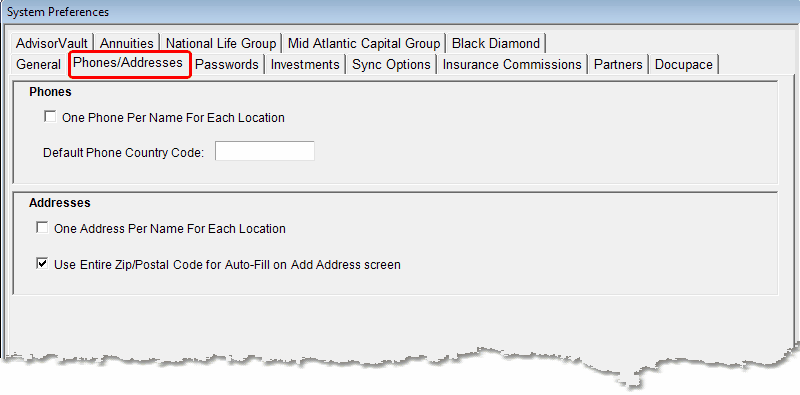Click the System Preferences title bar
Image resolution: width=800 pixels, height=395 pixels.
(400, 12)
